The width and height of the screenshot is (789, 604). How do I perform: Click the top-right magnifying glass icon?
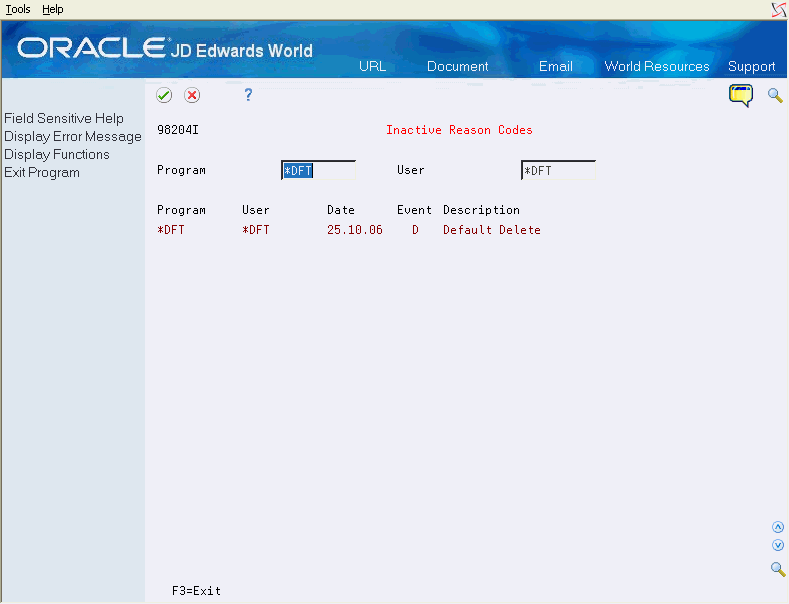775,95
